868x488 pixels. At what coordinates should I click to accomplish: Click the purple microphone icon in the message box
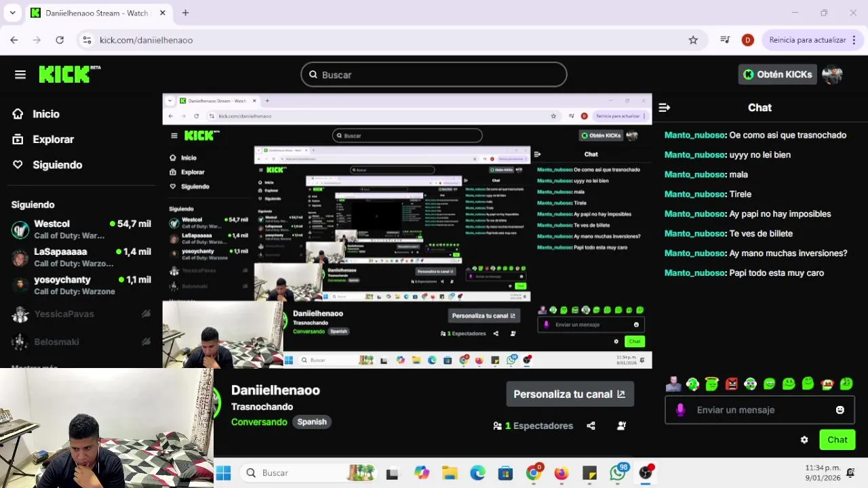coord(681,410)
